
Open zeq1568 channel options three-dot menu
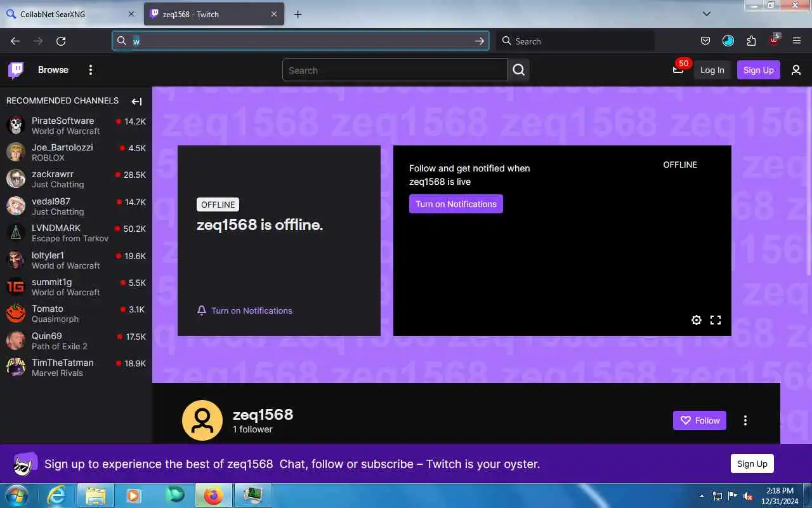tap(745, 420)
